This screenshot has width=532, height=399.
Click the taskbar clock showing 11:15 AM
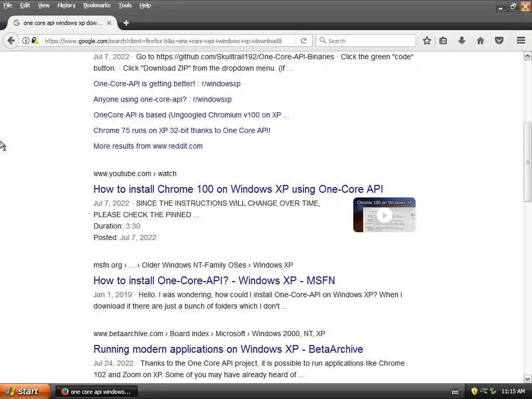[x=513, y=392]
